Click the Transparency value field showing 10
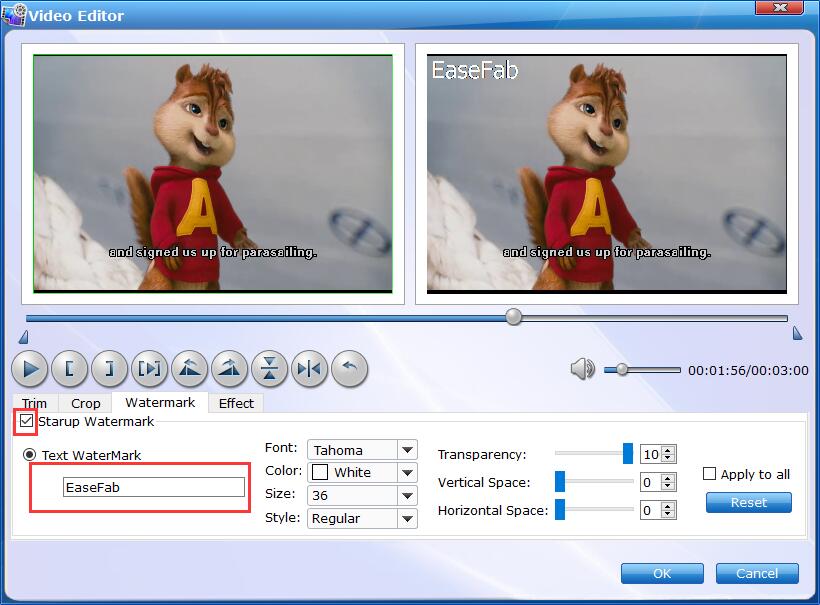The width and height of the screenshot is (820, 605). click(651, 454)
